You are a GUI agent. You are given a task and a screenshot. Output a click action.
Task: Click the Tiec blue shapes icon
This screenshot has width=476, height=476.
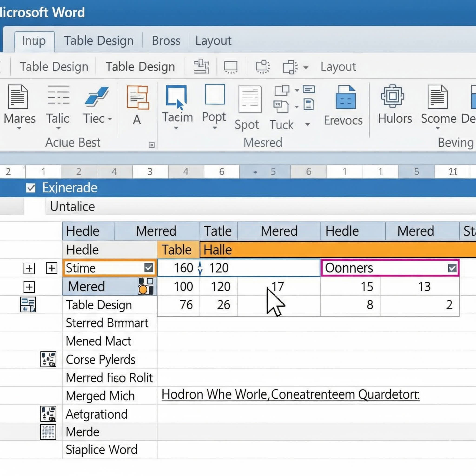coord(96,96)
